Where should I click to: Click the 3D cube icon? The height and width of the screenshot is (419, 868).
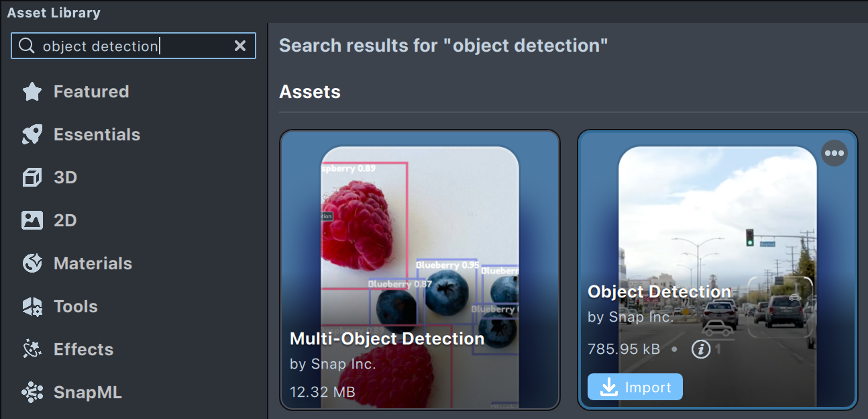32,178
